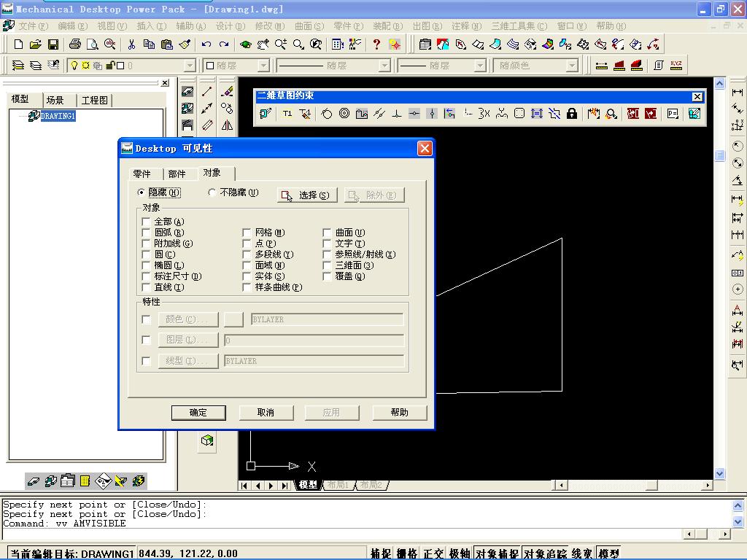
Task: Click the 取消 button
Action: pos(266,413)
